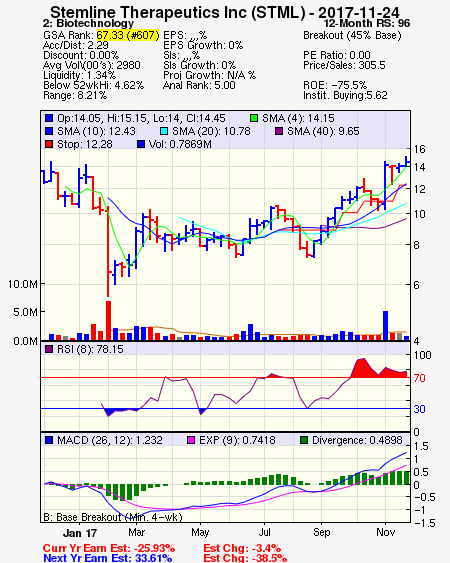450x563 pixels.
Task: Click the 'Stop: 12.28' legend text
Action: [x=85, y=144]
